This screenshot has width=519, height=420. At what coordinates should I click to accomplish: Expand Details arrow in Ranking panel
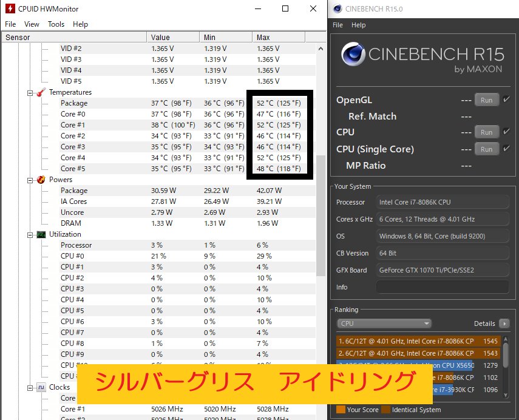[504, 323]
